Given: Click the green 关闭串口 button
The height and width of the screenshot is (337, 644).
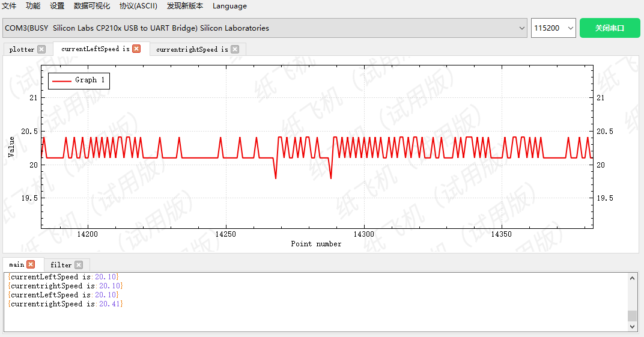Looking at the screenshot, I should point(609,28).
